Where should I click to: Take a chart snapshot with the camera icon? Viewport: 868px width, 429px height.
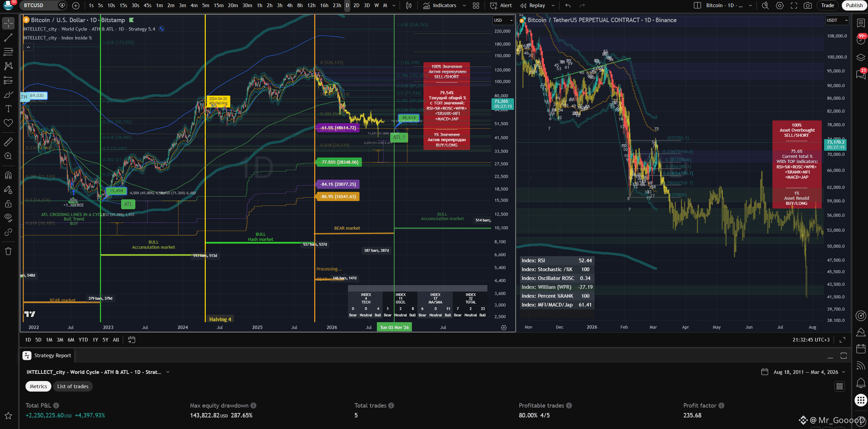[808, 5]
